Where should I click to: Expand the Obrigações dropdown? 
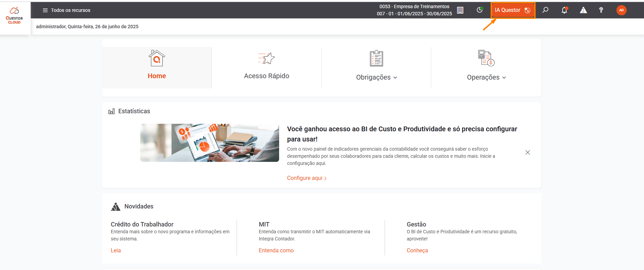tap(376, 77)
